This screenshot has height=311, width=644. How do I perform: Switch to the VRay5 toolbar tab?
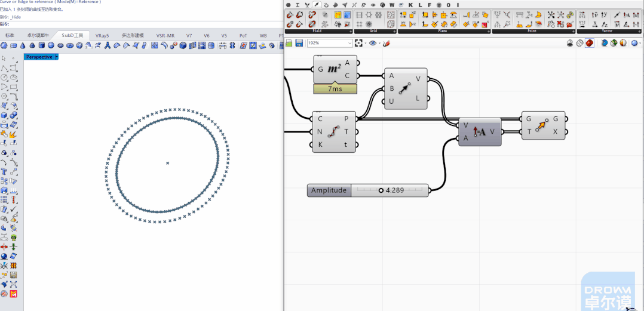pos(102,36)
